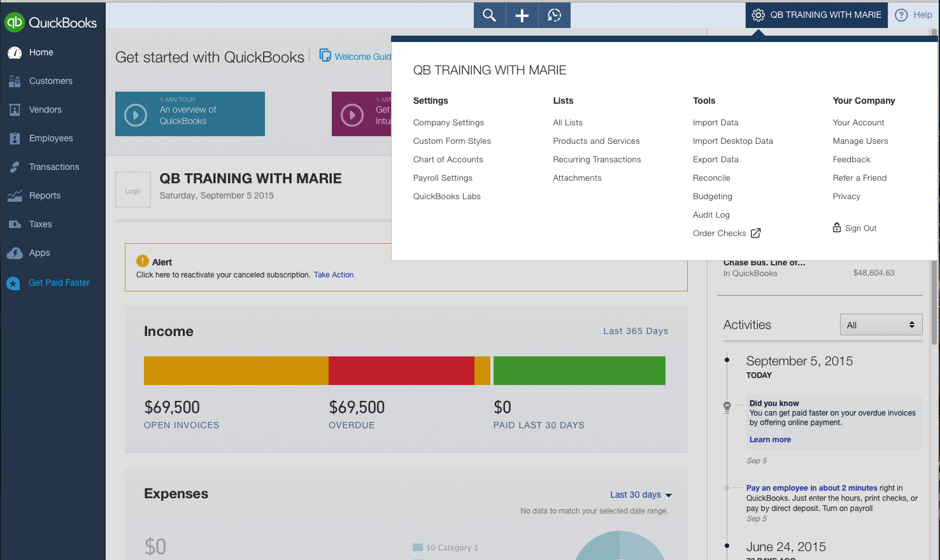Click the Did you know lightbulb icon
The image size is (940, 560).
pyautogui.click(x=727, y=407)
